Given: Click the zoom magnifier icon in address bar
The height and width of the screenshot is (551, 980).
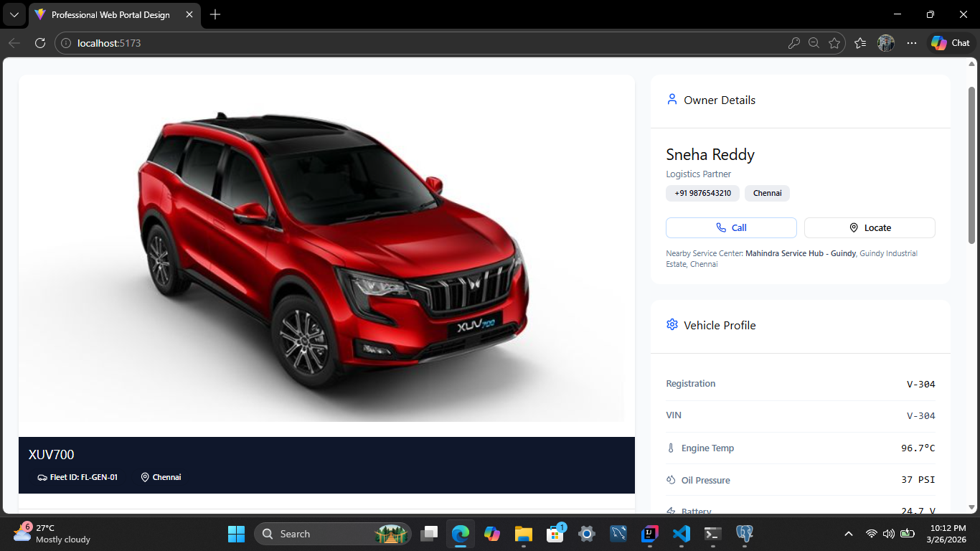Looking at the screenshot, I should [x=814, y=43].
